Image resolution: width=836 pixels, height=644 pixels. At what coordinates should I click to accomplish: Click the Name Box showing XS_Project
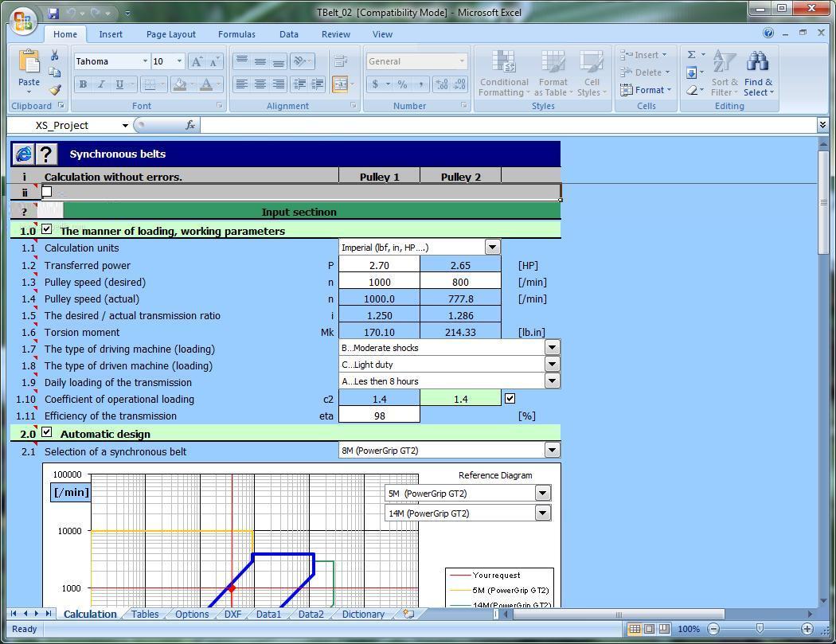69,125
